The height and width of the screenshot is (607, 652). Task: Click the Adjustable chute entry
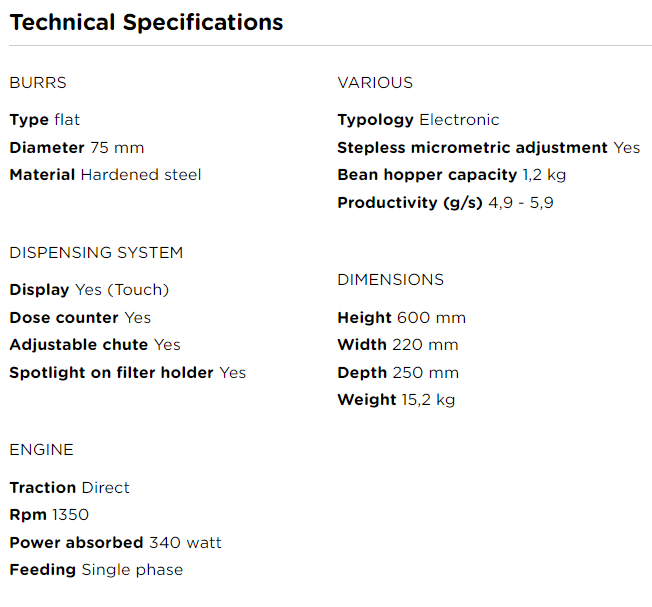95,345
